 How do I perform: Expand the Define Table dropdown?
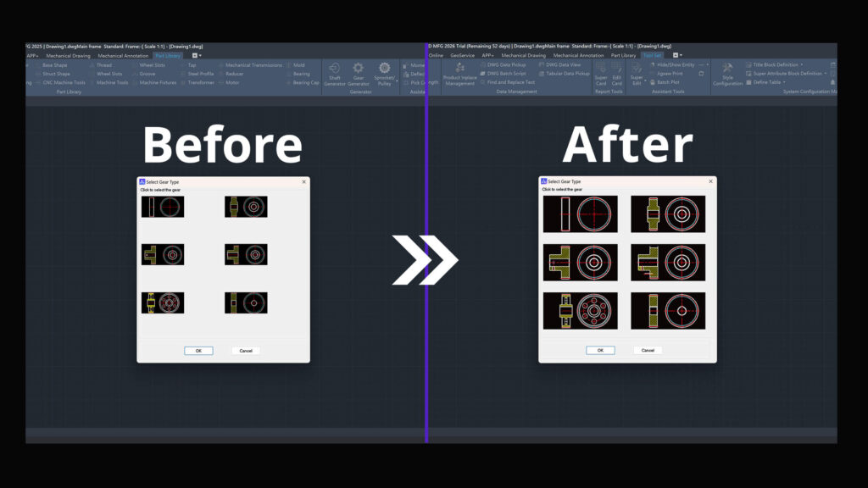click(x=785, y=82)
